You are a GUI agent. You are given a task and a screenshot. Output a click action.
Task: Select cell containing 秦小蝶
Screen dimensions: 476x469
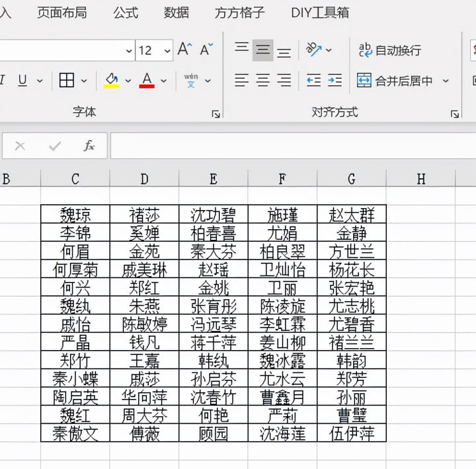tap(75, 378)
